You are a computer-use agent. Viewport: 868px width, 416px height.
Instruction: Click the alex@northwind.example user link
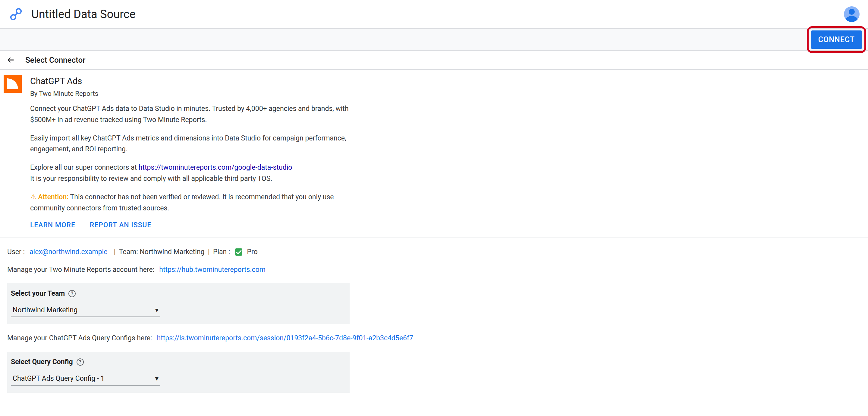(x=68, y=252)
